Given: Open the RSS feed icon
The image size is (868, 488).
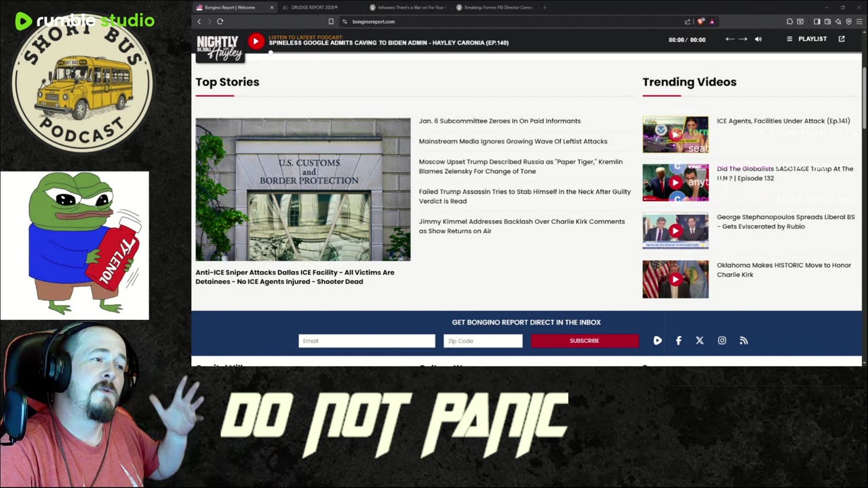Looking at the screenshot, I should 744,341.
